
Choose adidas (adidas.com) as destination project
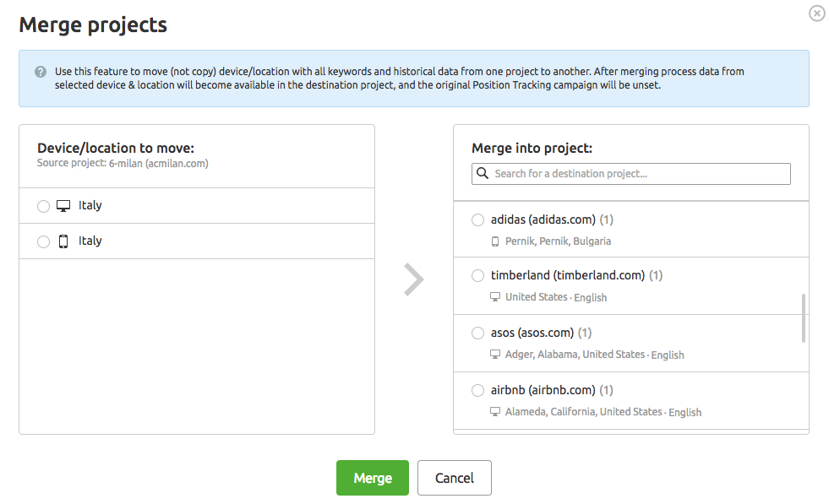(x=478, y=219)
